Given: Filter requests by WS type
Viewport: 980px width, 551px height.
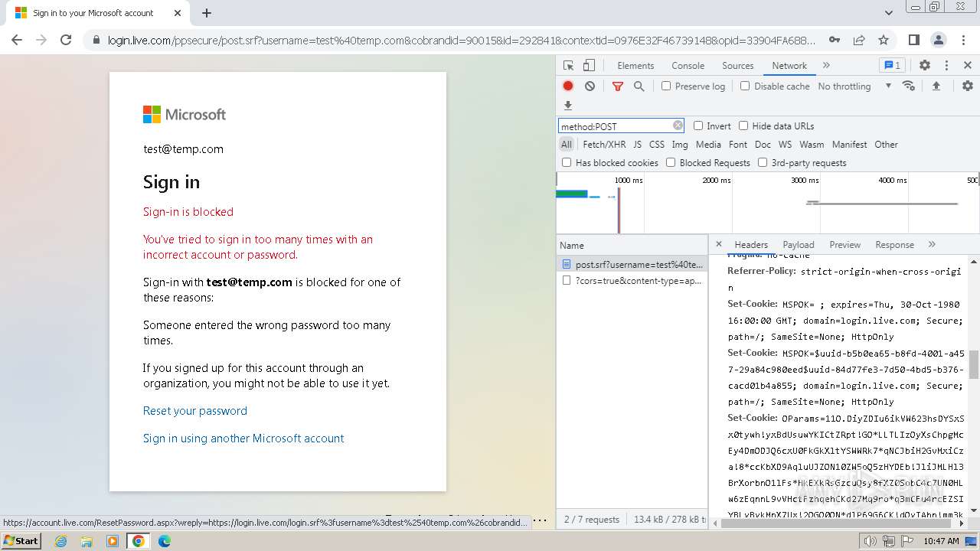Looking at the screenshot, I should click(x=785, y=144).
